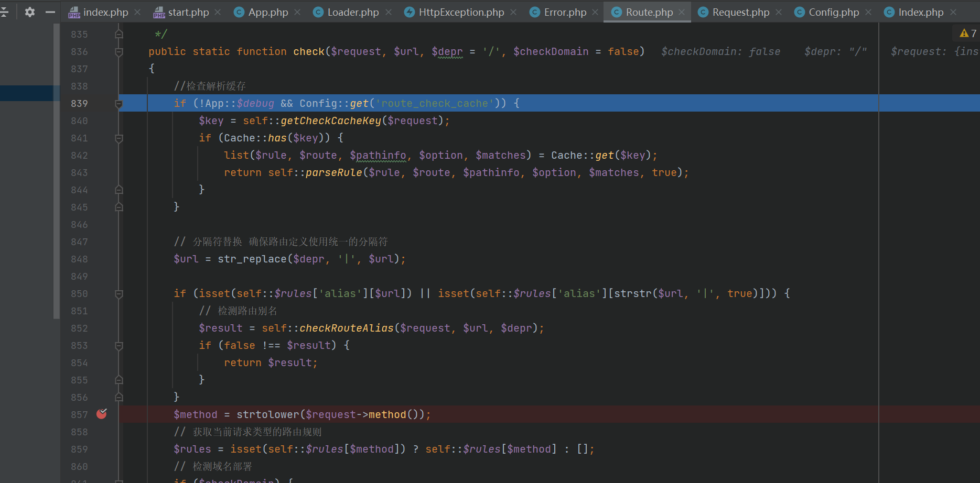Close the index.php tab
This screenshot has height=483, width=980.
tap(137, 12)
